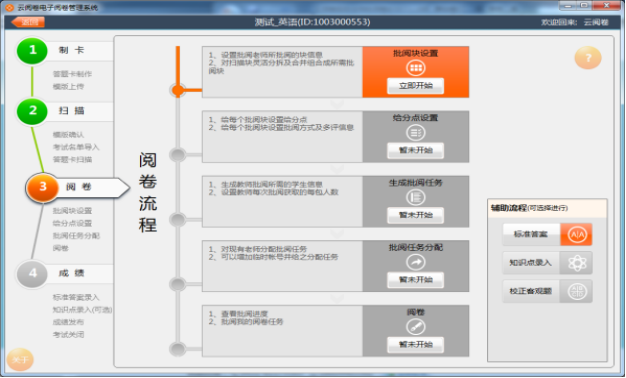
Task: Click the 批阅任务分配 arrow icon
Action: coord(416,262)
